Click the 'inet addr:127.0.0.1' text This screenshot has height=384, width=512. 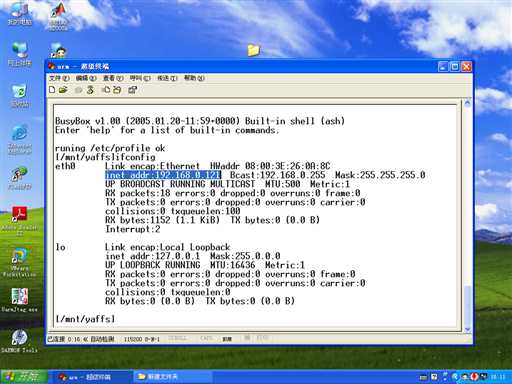153,256
